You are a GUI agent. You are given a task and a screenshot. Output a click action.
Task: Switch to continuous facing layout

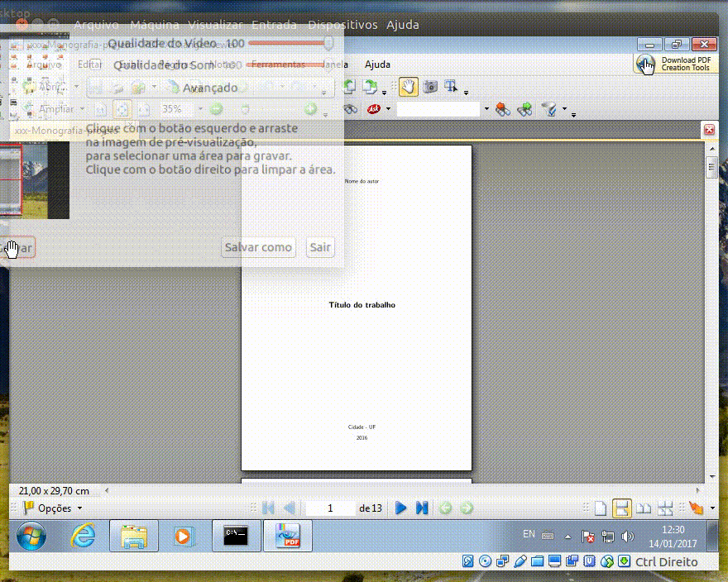pyautogui.click(x=665, y=508)
